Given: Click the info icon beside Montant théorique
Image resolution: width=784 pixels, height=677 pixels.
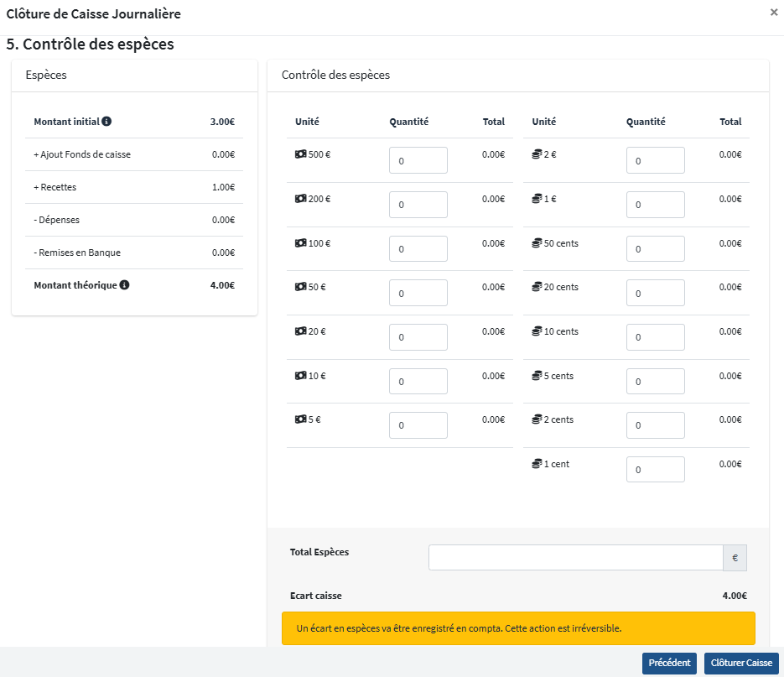Looking at the screenshot, I should (124, 285).
